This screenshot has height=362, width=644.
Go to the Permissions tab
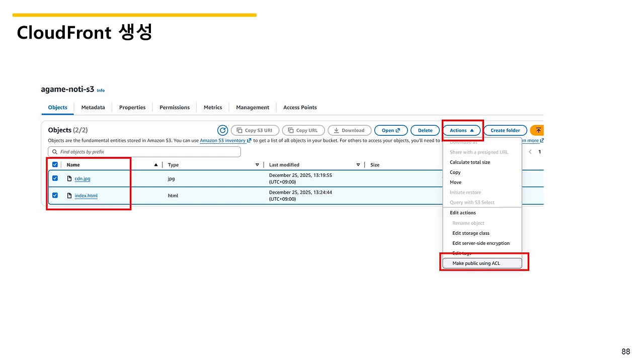175,107
